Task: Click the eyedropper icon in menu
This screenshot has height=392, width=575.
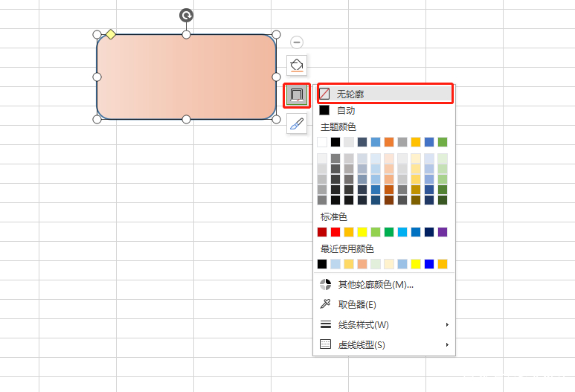Action: click(x=325, y=304)
